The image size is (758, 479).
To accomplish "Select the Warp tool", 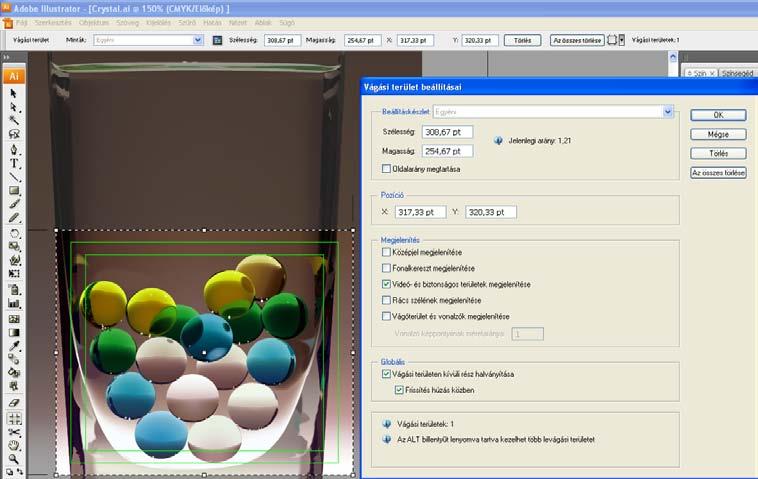I will click(x=14, y=261).
